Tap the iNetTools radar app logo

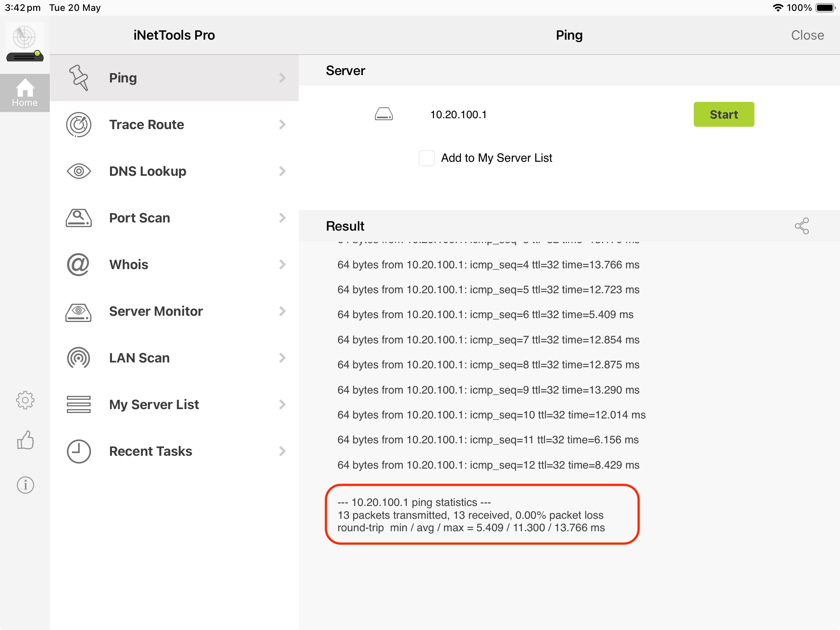point(25,43)
